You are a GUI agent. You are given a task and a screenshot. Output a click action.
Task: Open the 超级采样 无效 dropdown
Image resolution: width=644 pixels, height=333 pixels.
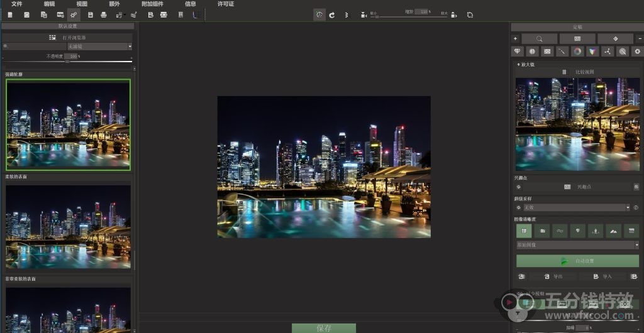(x=577, y=207)
